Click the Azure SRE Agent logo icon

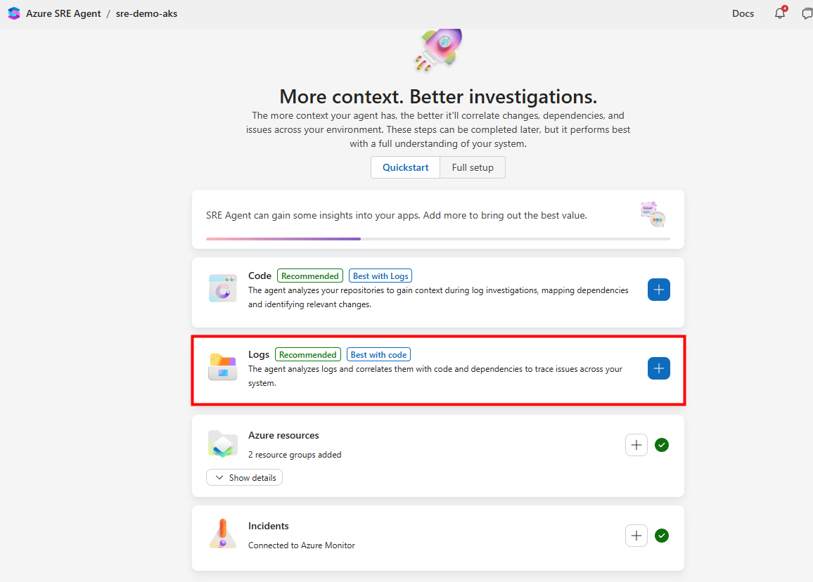[14, 13]
